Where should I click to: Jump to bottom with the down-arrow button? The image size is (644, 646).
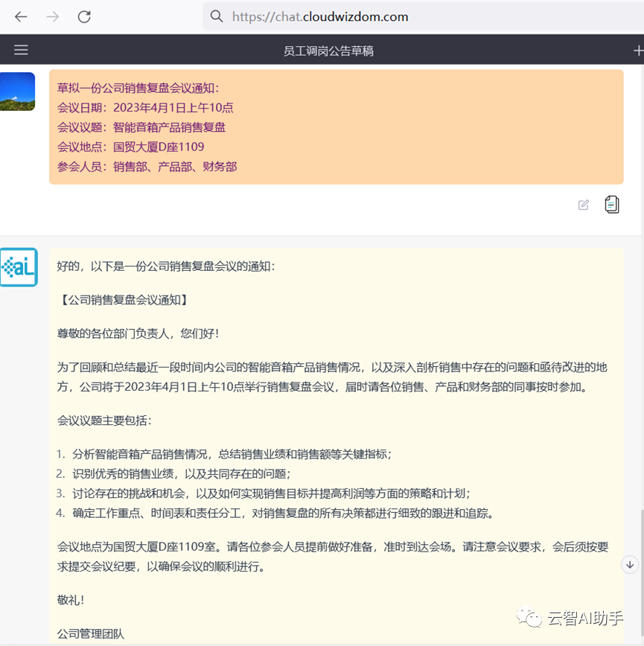click(630, 565)
